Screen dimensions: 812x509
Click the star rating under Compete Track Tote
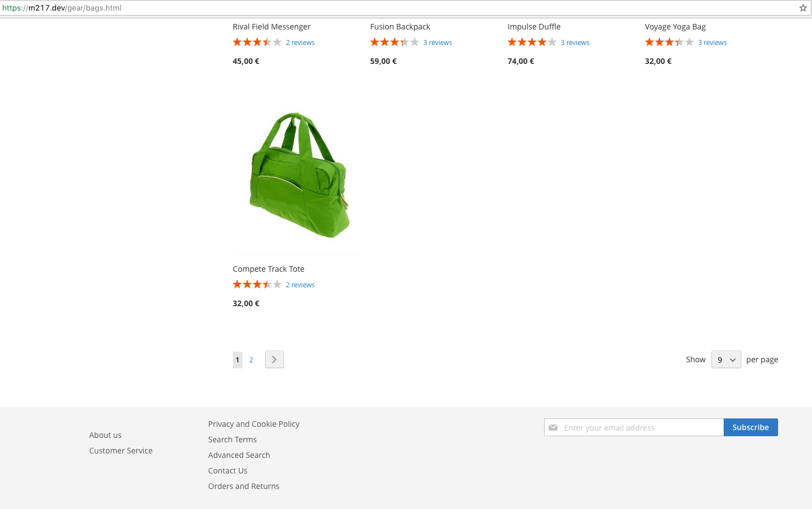257,284
